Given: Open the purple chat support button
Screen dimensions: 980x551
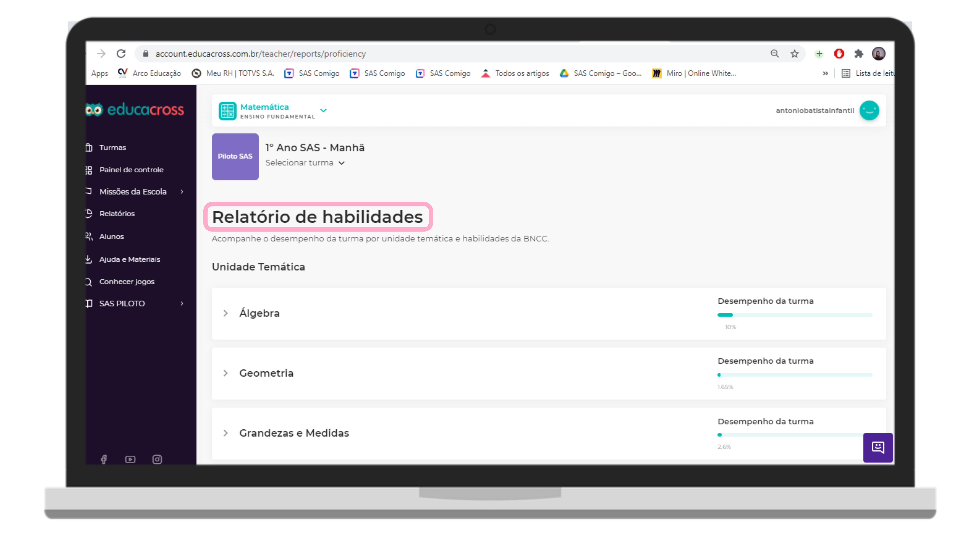Looking at the screenshot, I should [878, 448].
